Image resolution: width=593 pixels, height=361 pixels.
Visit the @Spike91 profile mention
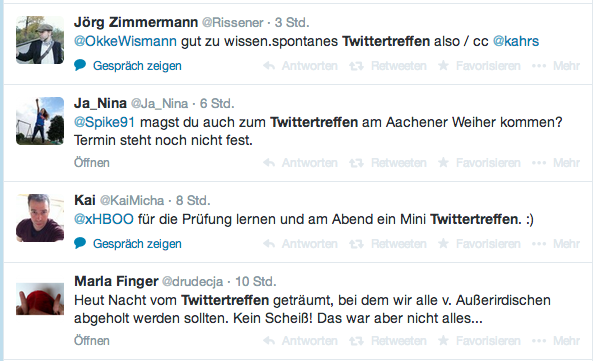point(104,122)
